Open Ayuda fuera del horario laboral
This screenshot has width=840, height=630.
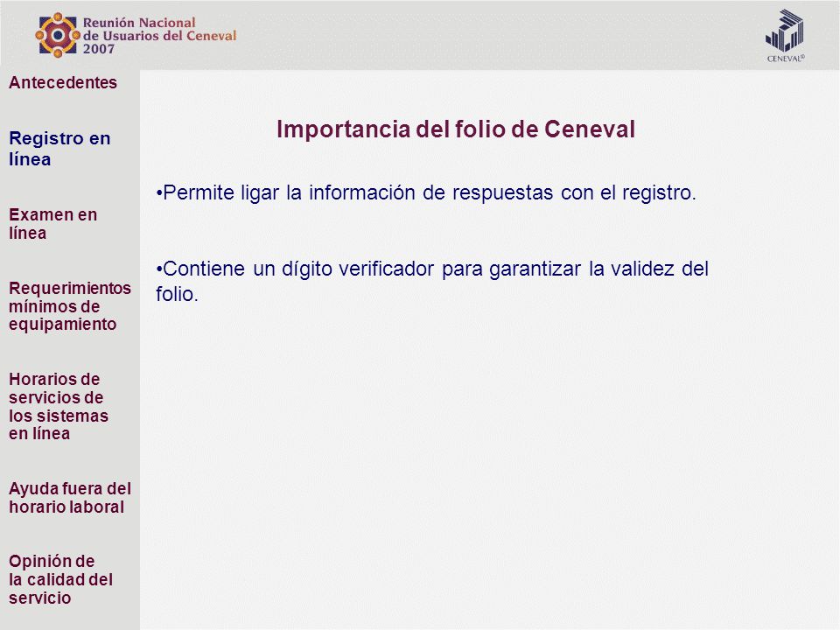pyautogui.click(x=70, y=498)
